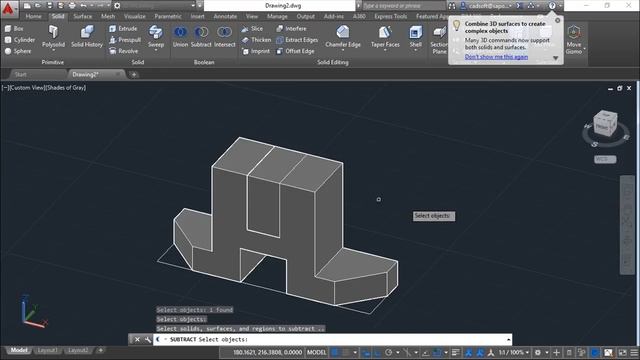Image resolution: width=640 pixels, height=360 pixels.
Task: Click the ViewCube in the viewport
Action: point(605,124)
